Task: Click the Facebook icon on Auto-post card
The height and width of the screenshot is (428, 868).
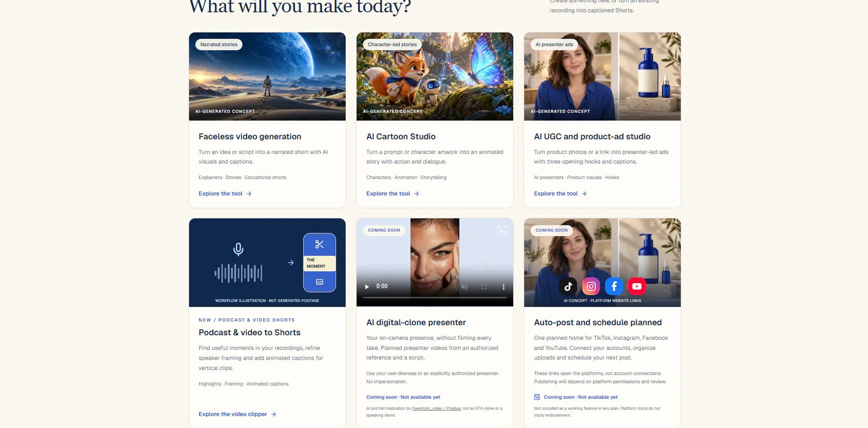Action: pos(614,286)
